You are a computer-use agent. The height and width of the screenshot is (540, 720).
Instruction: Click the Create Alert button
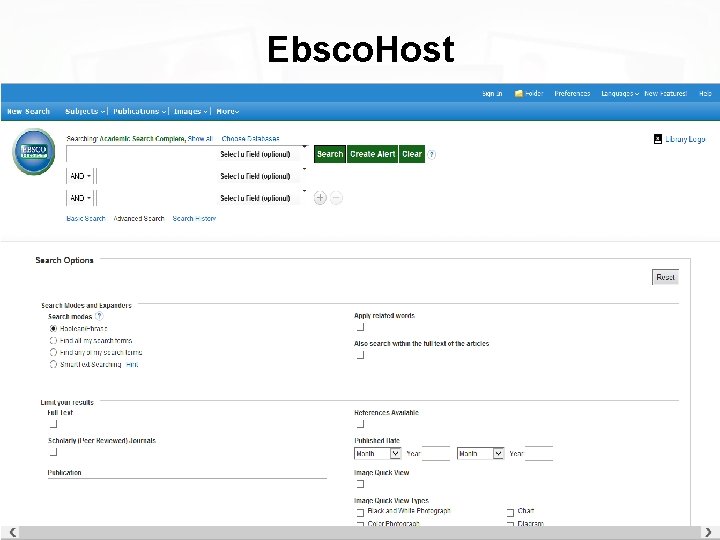372,154
